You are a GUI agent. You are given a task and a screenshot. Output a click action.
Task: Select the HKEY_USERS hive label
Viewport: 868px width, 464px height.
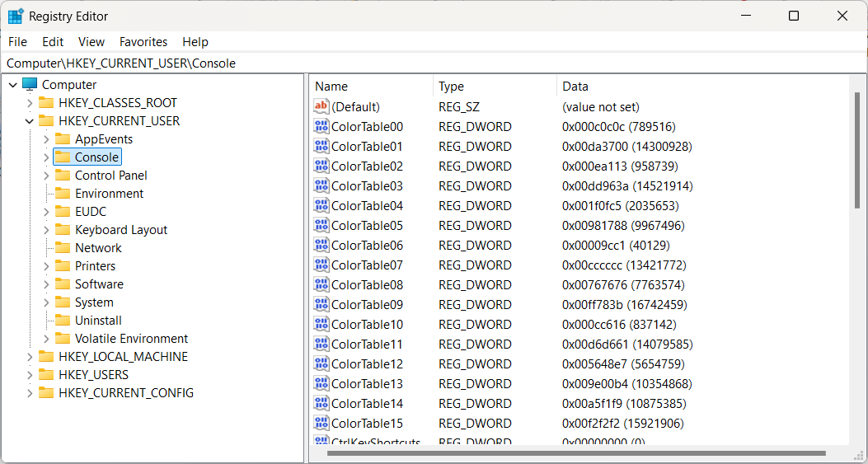93,375
